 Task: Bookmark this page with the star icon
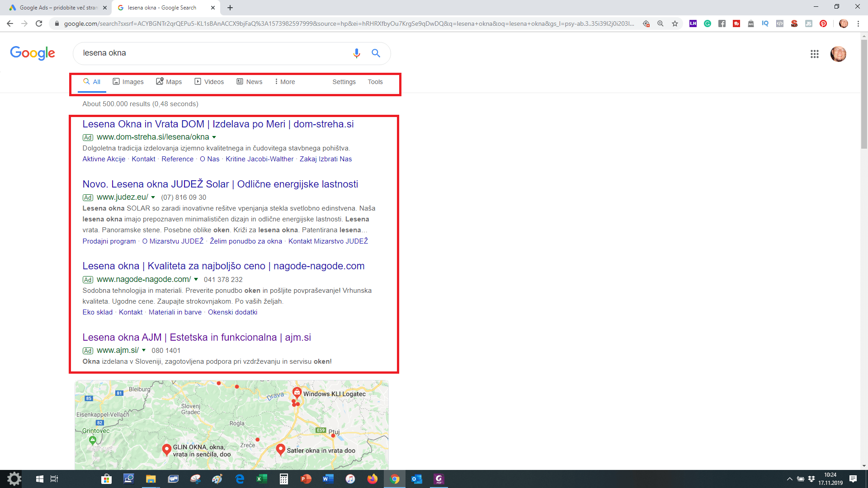pyautogui.click(x=675, y=23)
